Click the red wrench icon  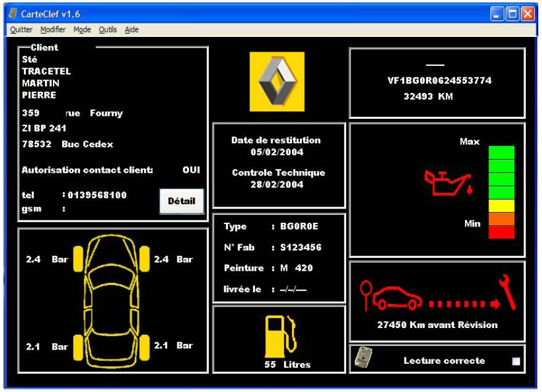point(508,292)
